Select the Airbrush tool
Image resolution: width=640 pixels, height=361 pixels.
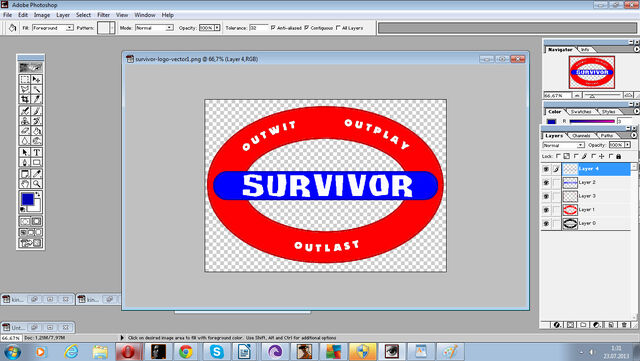(25, 111)
